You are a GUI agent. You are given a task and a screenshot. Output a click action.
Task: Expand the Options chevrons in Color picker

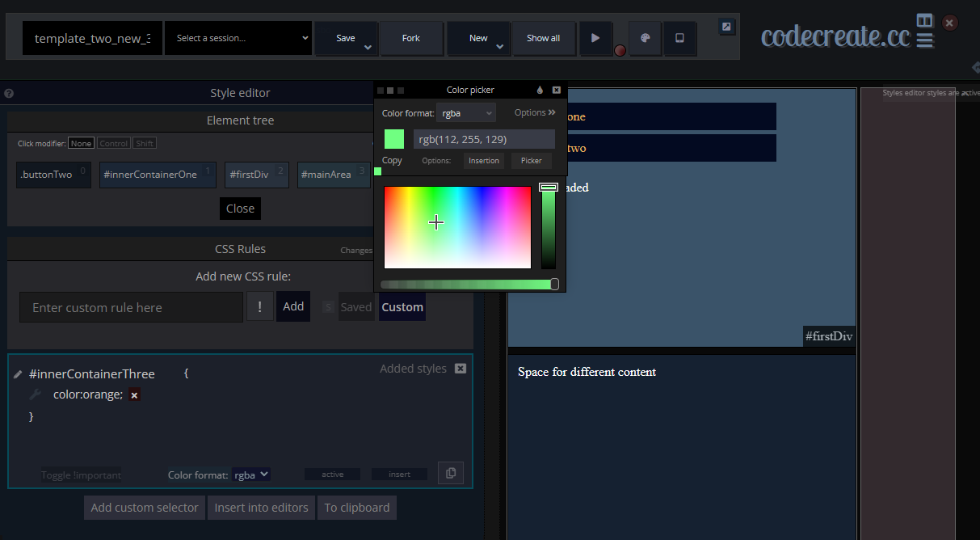click(552, 112)
